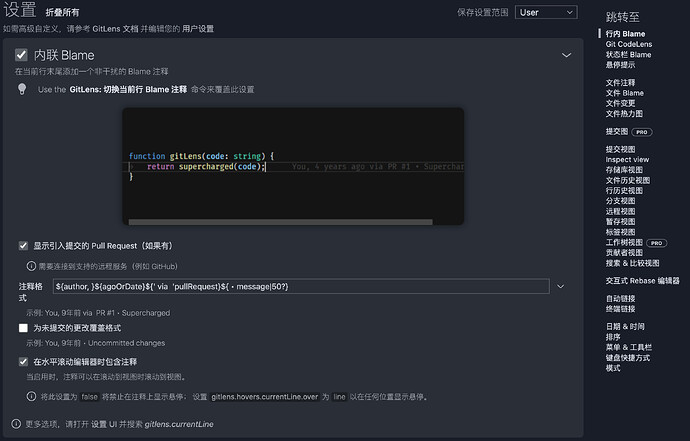This screenshot has height=441, width=690.
Task: Open the 设置 UI link
Action: 104,424
